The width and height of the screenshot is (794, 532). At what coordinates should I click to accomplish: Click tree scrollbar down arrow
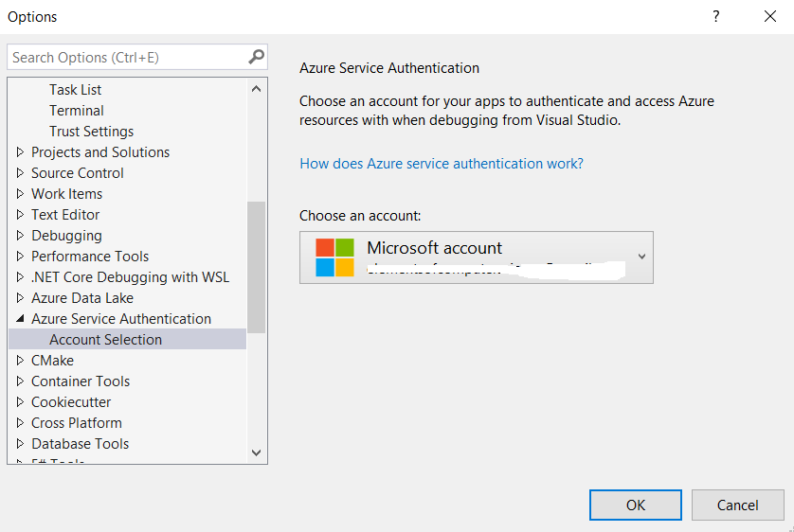(x=256, y=452)
